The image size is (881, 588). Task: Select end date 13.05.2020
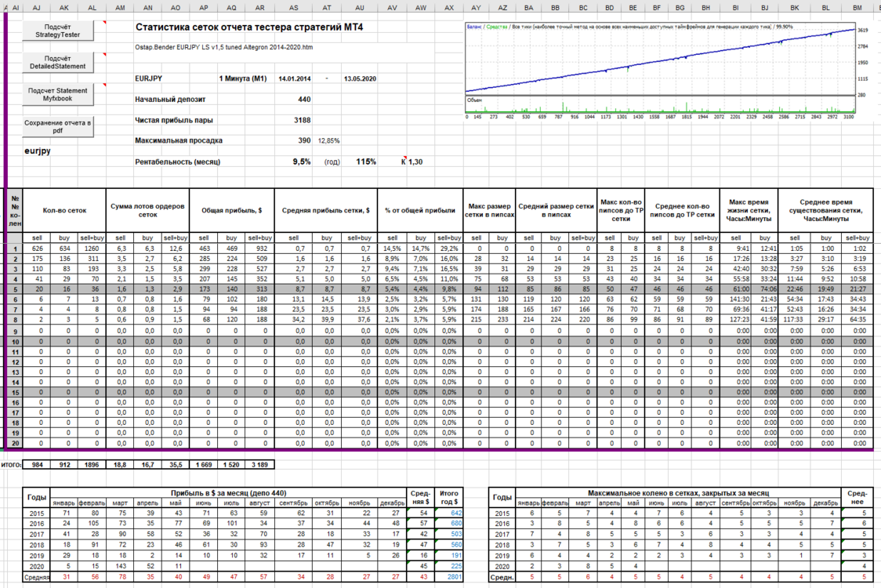point(360,78)
